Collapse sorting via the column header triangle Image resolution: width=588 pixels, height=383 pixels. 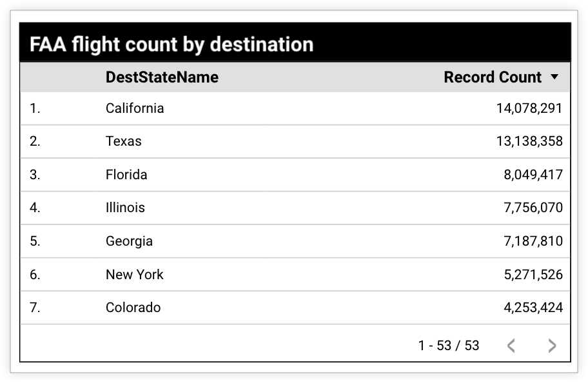click(x=554, y=77)
